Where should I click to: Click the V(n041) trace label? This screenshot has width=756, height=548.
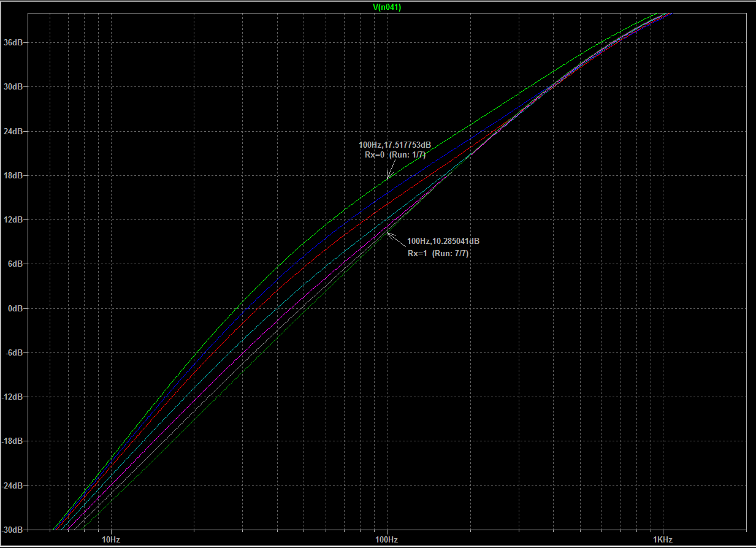[x=387, y=7]
